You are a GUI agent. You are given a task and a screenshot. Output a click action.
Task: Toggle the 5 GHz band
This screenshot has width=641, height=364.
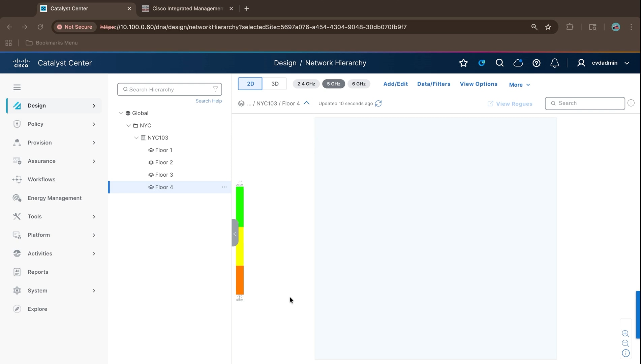[333, 84]
